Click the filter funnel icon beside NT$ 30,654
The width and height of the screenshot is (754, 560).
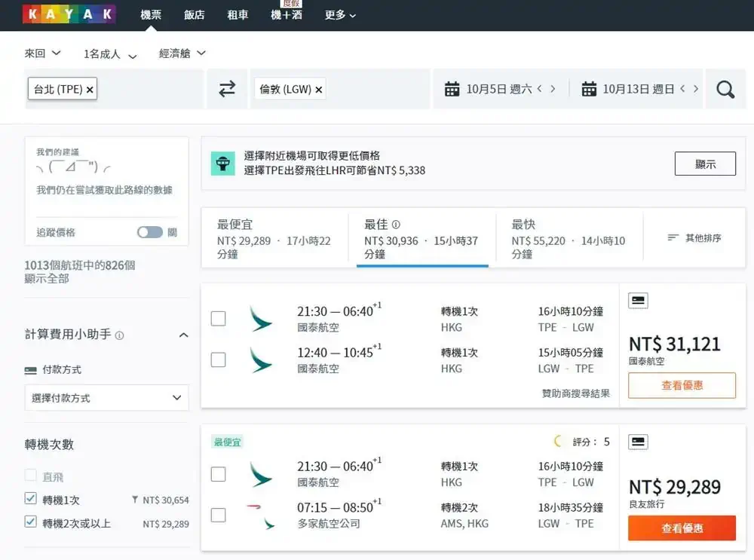(x=135, y=500)
